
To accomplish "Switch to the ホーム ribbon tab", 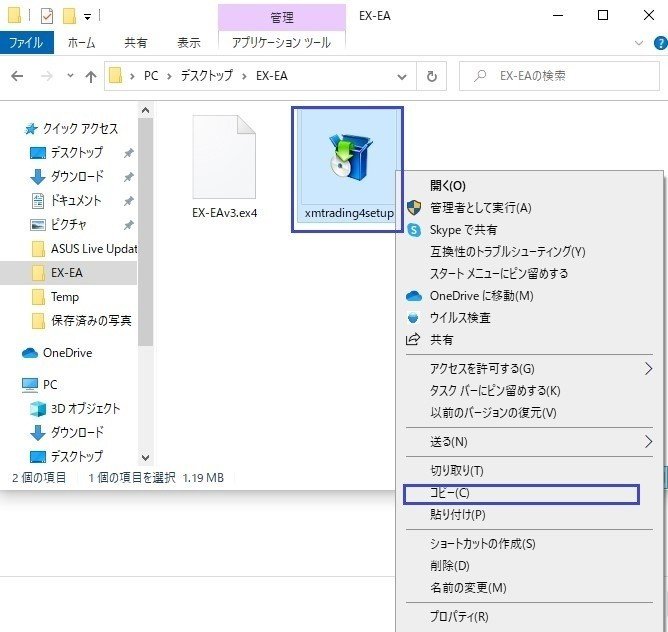I will (81, 43).
